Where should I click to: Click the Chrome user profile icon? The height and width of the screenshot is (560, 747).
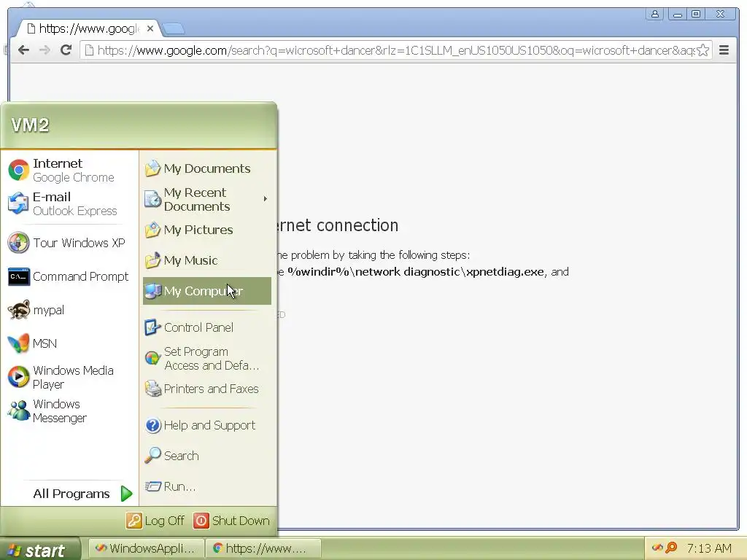pos(654,14)
